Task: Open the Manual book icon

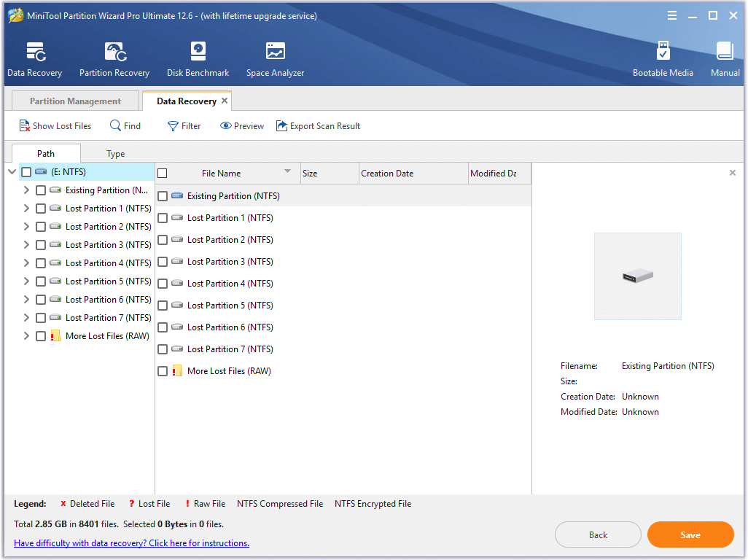Action: (725, 51)
